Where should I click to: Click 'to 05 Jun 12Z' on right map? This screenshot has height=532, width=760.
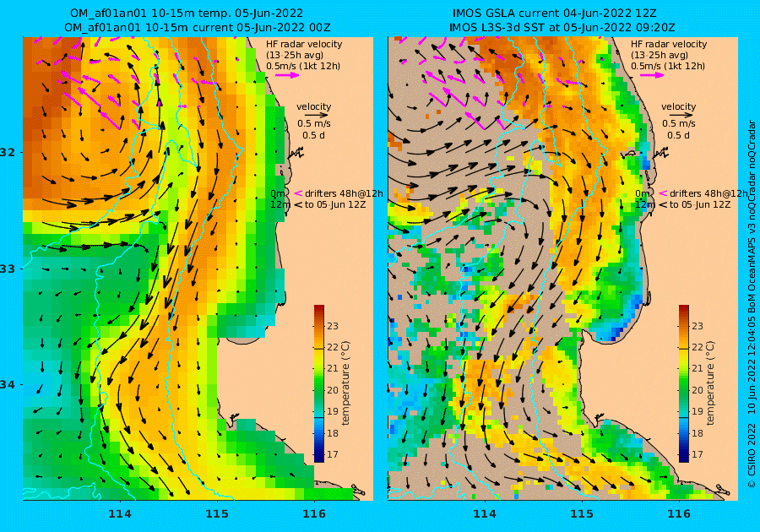[699, 204]
